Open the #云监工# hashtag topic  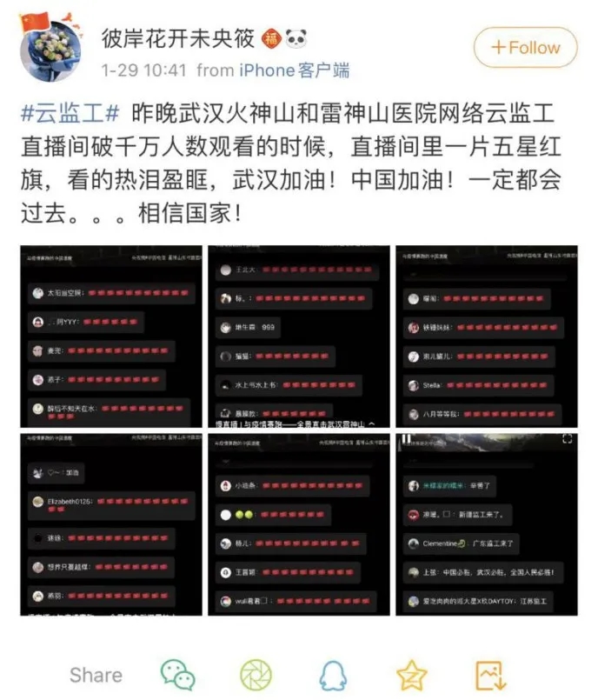tap(70, 112)
